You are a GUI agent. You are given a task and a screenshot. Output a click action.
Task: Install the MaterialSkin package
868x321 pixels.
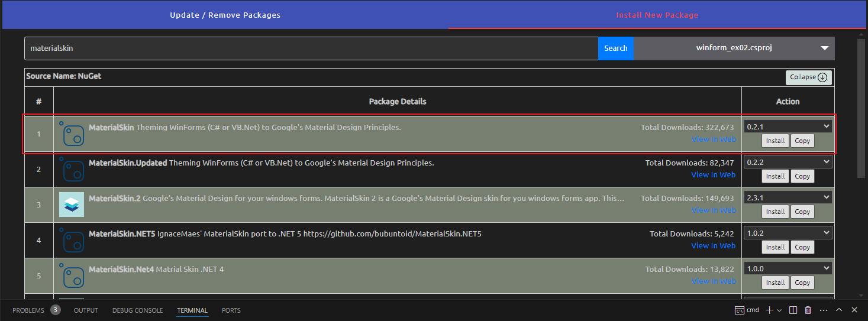(x=775, y=141)
